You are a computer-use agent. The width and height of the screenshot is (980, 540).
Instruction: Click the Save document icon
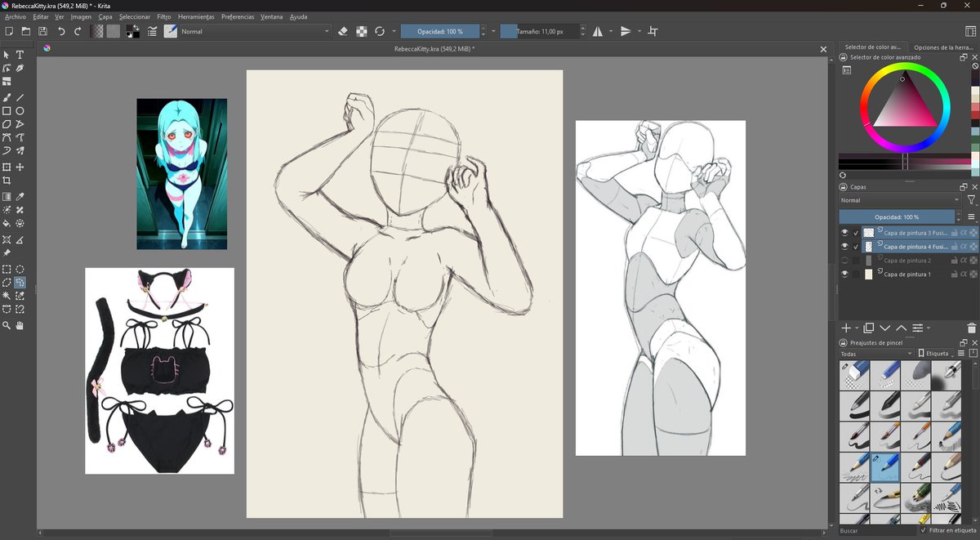[x=42, y=31]
